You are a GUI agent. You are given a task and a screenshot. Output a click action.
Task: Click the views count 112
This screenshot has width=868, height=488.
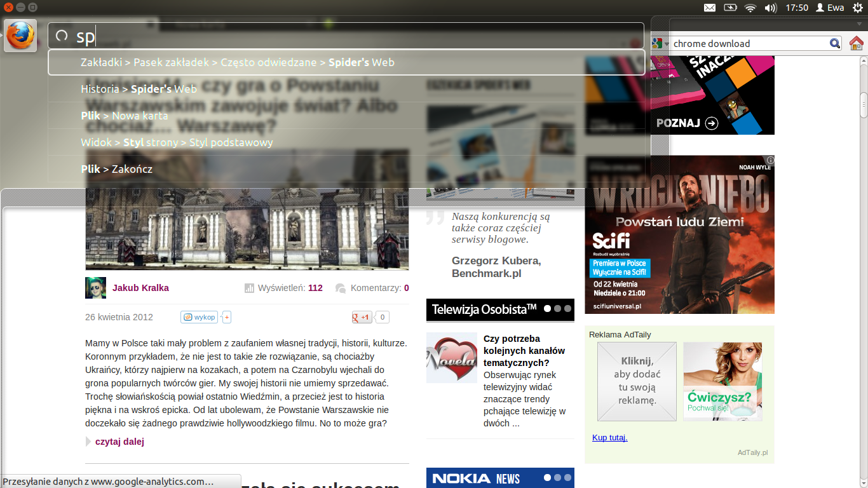click(x=315, y=288)
